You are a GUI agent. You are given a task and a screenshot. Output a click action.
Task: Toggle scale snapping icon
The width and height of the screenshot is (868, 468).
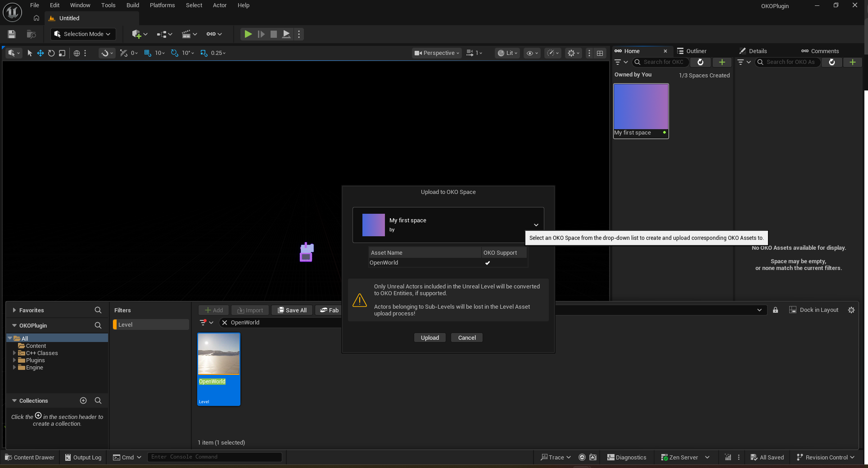point(204,53)
